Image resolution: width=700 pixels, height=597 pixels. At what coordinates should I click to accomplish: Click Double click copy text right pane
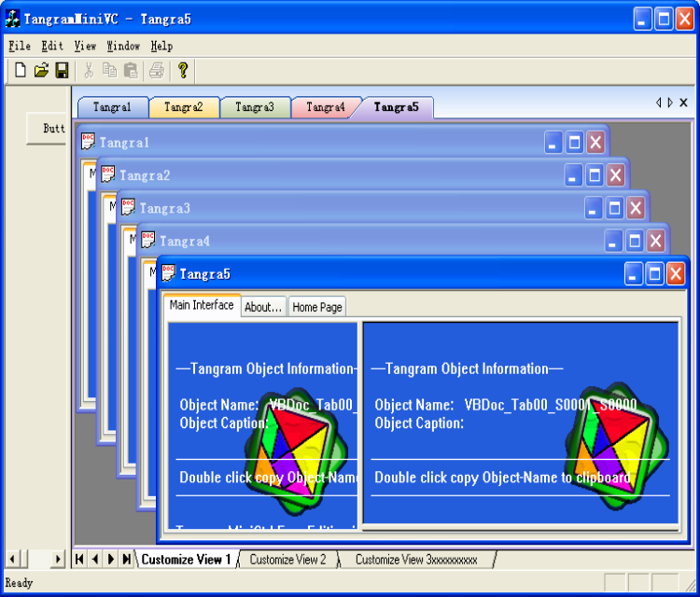coord(502,477)
